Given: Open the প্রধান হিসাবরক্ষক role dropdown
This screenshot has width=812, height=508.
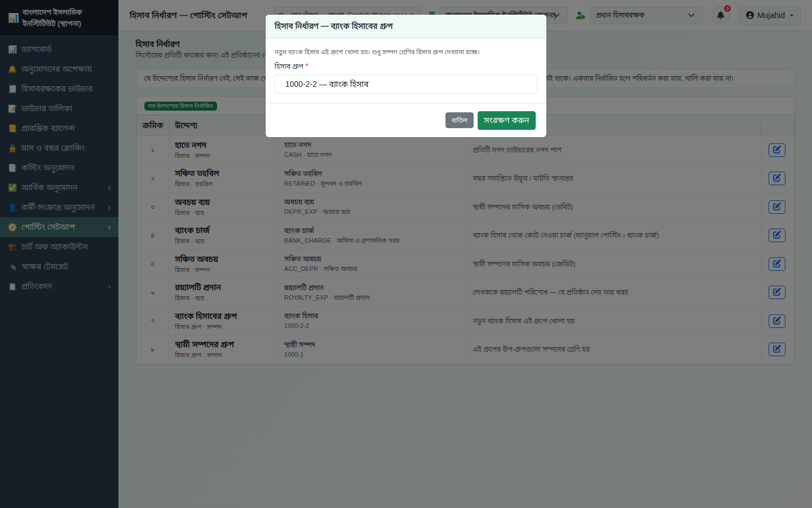Looking at the screenshot, I should pyautogui.click(x=646, y=15).
